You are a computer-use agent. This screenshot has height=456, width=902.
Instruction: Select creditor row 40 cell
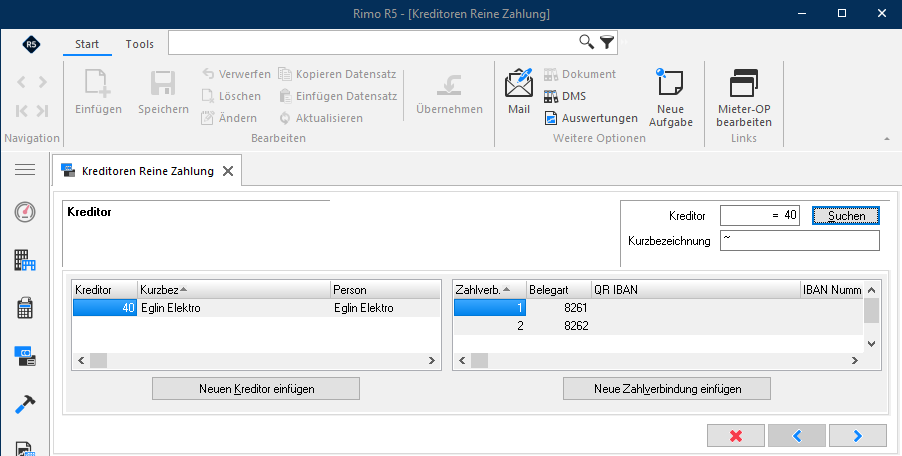coord(105,308)
